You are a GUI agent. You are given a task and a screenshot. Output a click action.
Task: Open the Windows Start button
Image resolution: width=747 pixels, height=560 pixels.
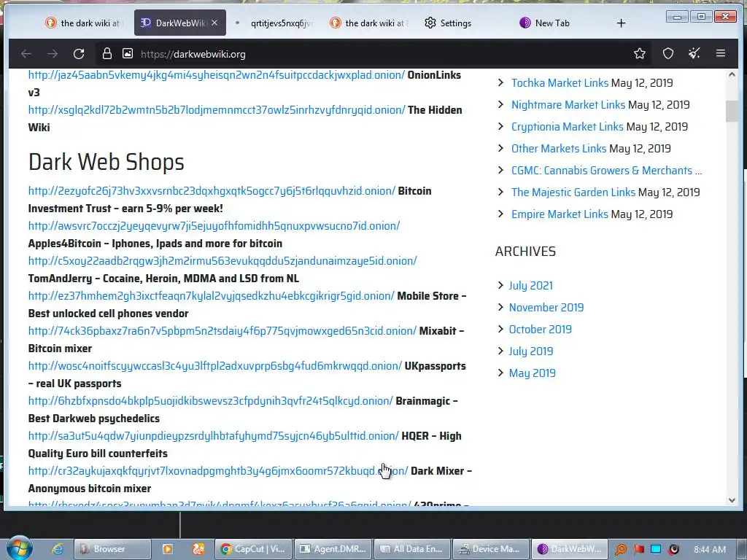tap(19, 548)
